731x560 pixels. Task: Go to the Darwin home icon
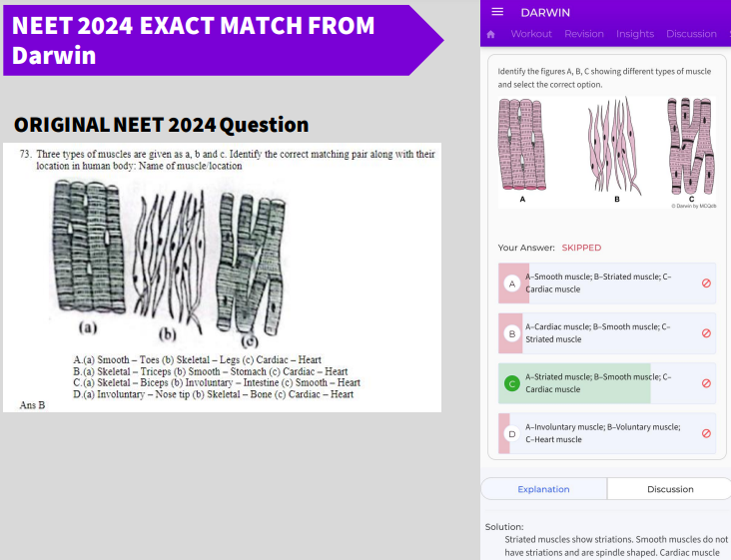click(x=491, y=35)
